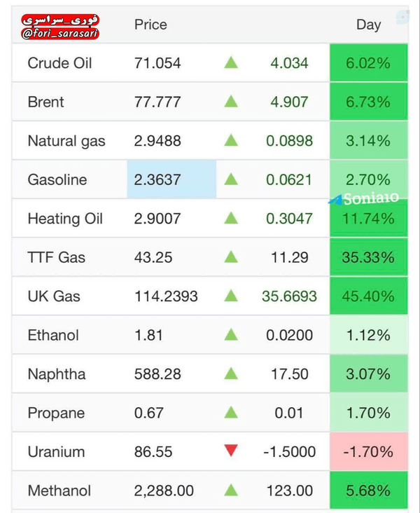Click the pink -1.70% Uranium cell
420x513 pixels.
tap(369, 451)
